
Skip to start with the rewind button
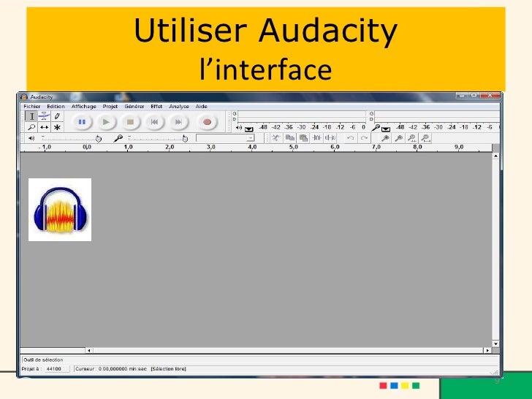click(154, 122)
